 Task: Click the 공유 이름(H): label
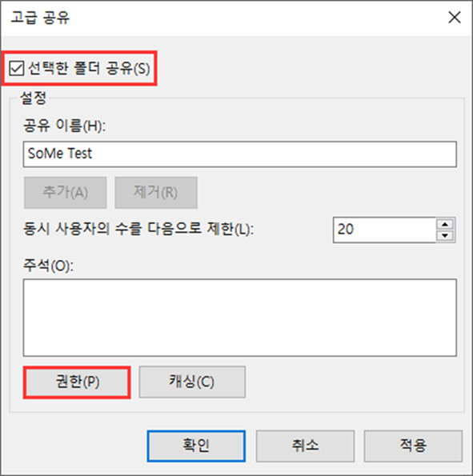[x=64, y=125]
